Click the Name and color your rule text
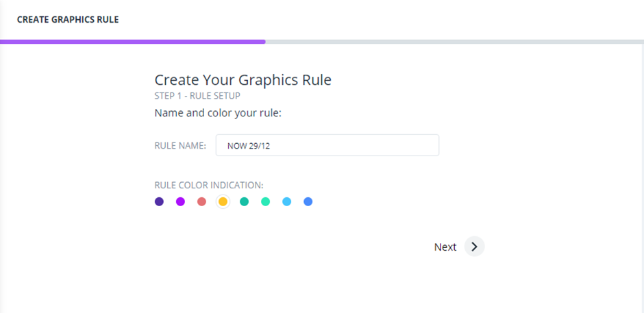 (x=218, y=112)
